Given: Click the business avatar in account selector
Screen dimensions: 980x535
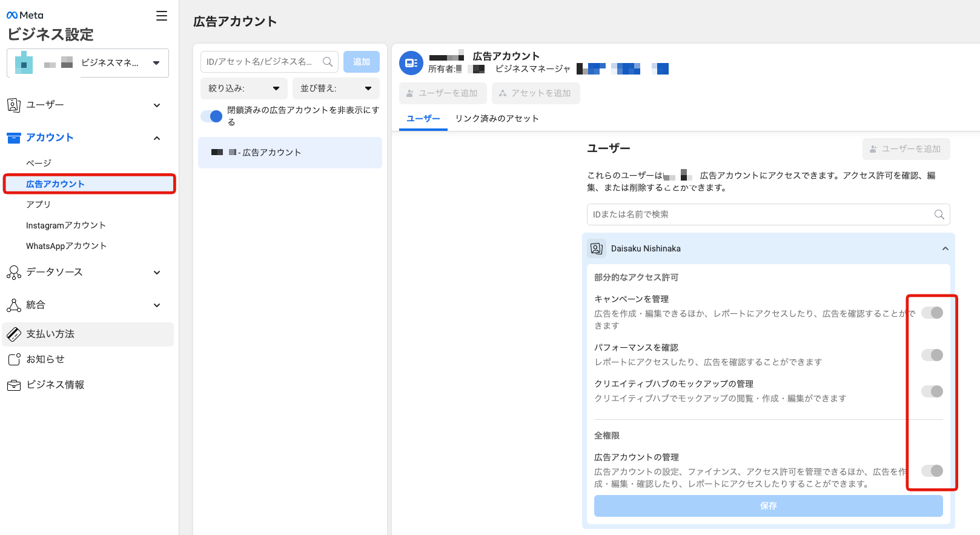Looking at the screenshot, I should coord(24,62).
